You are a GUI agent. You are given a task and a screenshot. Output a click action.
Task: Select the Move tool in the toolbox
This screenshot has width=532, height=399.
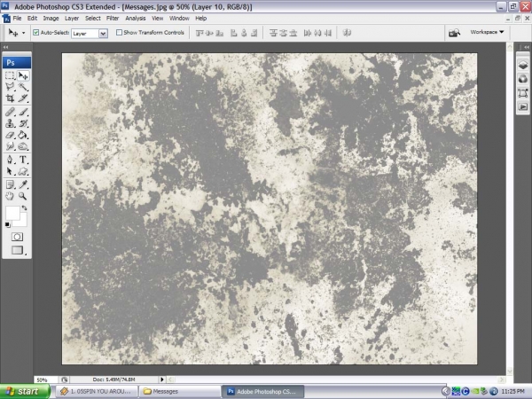coord(23,75)
